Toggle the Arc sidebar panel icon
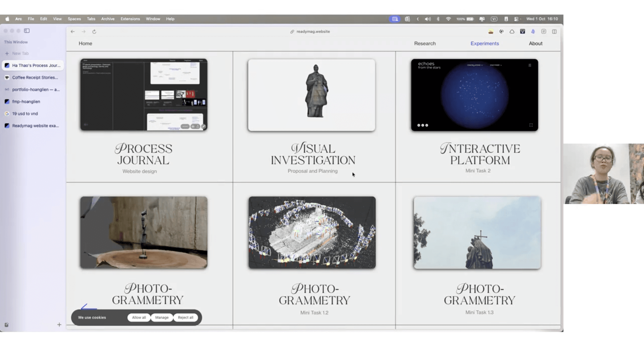 (27, 31)
